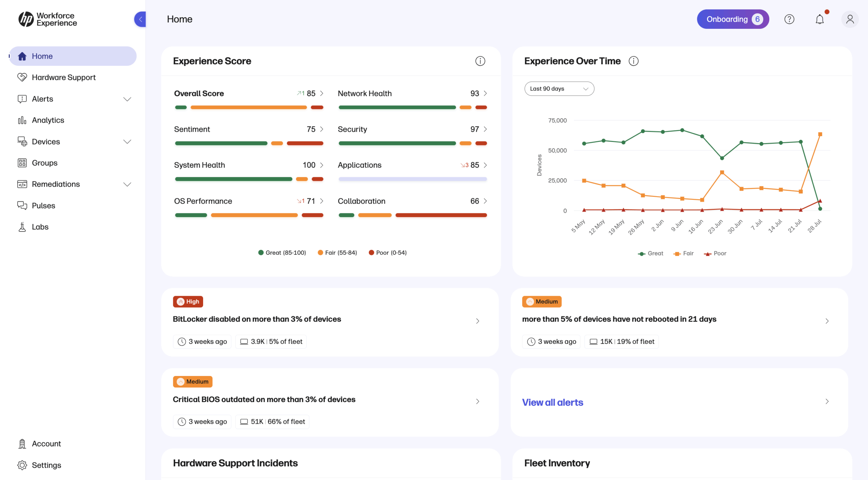
Task: Click the HP Workforce Experience logo
Action: pyautogui.click(x=48, y=19)
